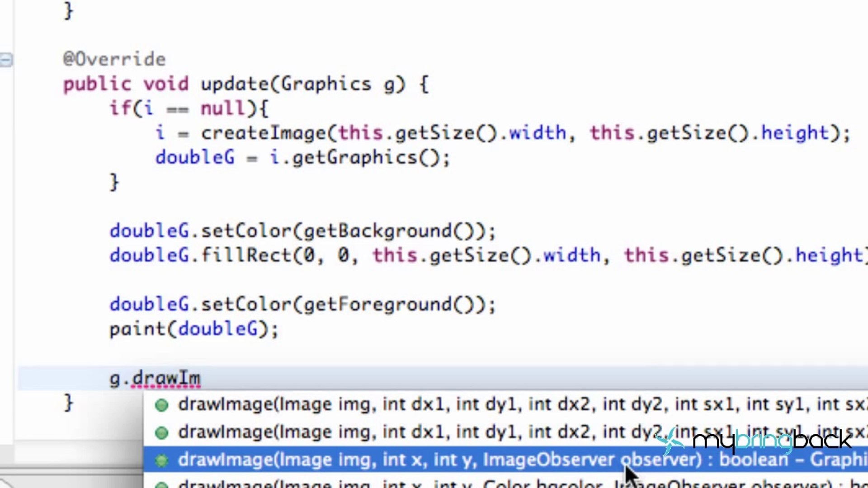Place cursor after typed g.drawIm text
Viewport: 868px width, 488px height.
(x=201, y=378)
